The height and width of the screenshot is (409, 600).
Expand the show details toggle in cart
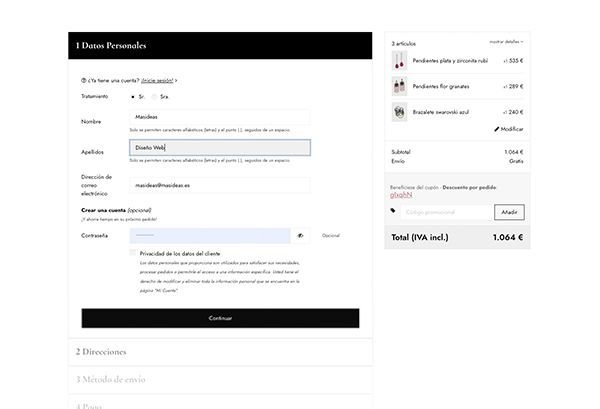(506, 42)
